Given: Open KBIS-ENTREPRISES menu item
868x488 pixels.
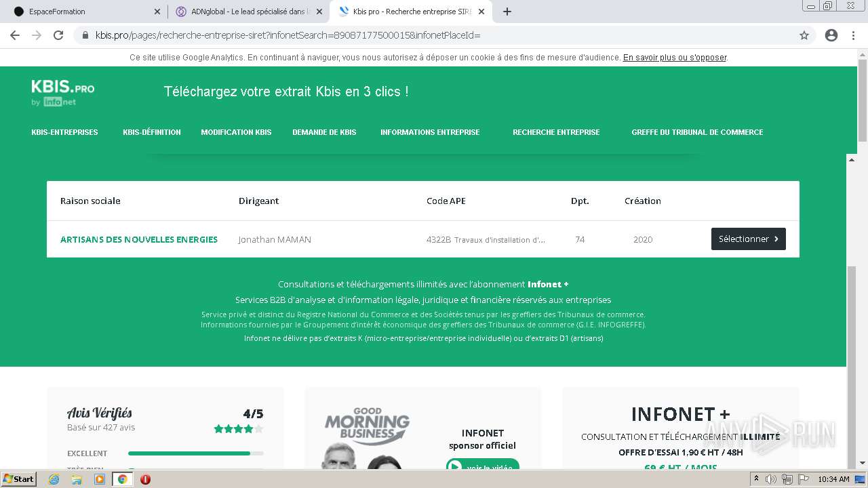Looking at the screenshot, I should pos(64,132).
